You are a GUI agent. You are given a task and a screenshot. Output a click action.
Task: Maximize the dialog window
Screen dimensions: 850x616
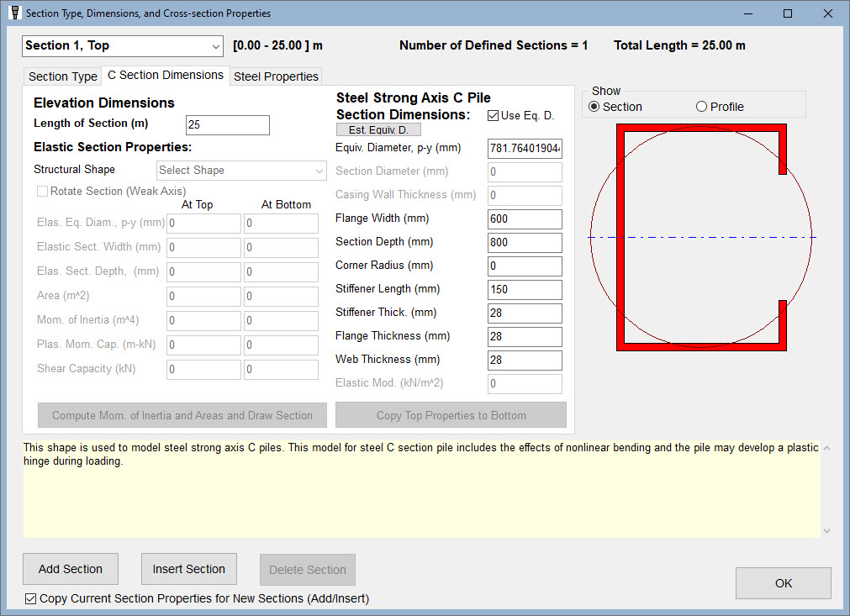tap(788, 13)
